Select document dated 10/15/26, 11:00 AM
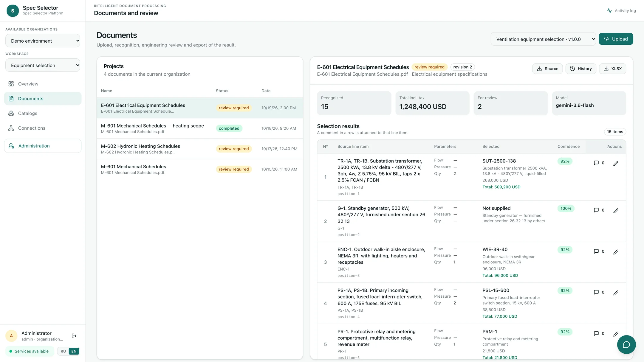 [200, 169]
